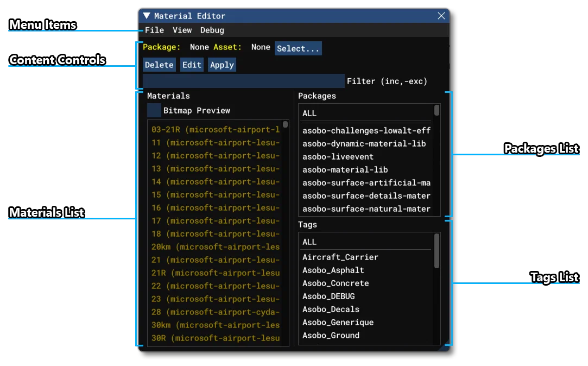The image size is (588, 366).
Task: Select package asobo-surface-details-mater
Action: pyautogui.click(x=366, y=195)
